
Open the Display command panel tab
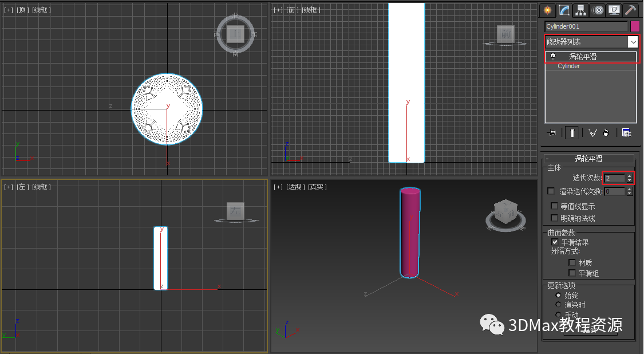[x=614, y=10]
